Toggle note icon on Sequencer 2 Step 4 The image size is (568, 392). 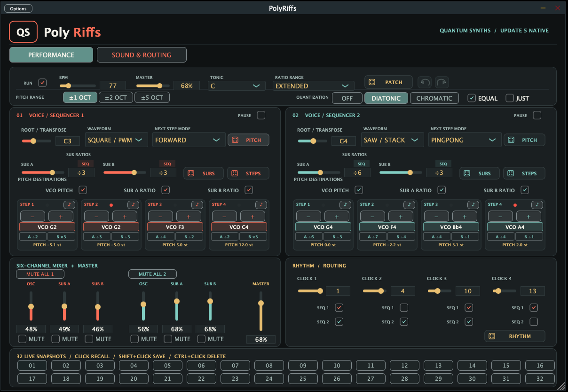tap(537, 205)
